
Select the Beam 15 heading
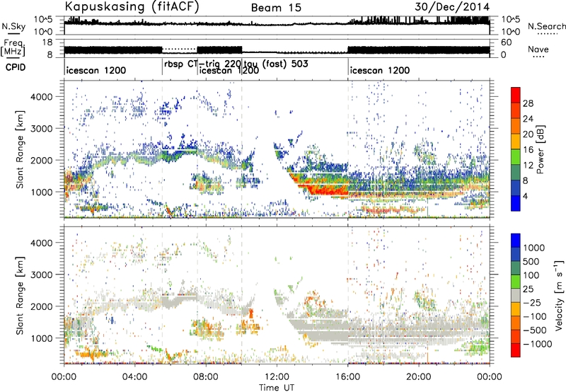coord(276,8)
